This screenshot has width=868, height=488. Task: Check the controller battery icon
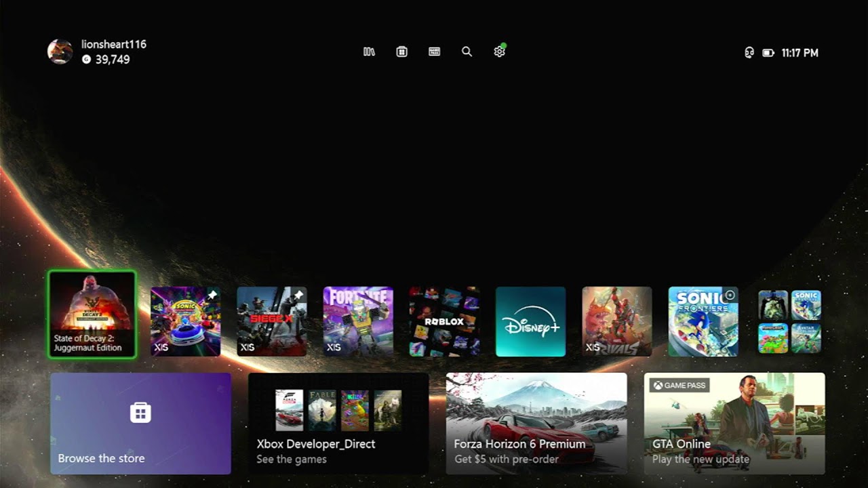tap(768, 53)
